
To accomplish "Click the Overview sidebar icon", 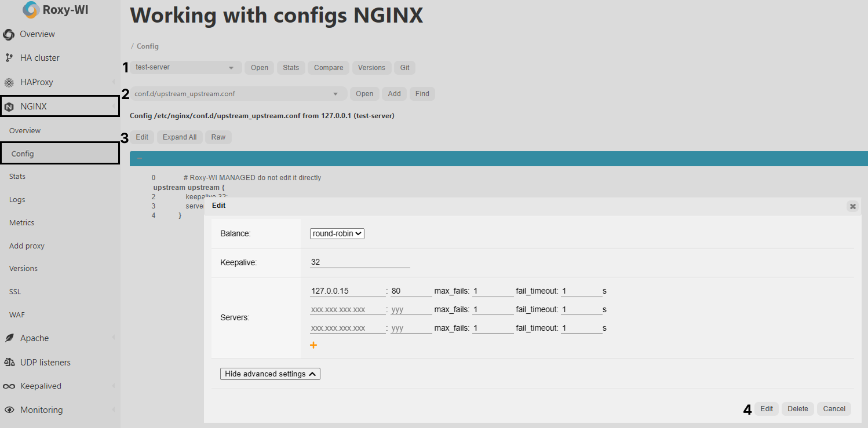I will point(9,35).
